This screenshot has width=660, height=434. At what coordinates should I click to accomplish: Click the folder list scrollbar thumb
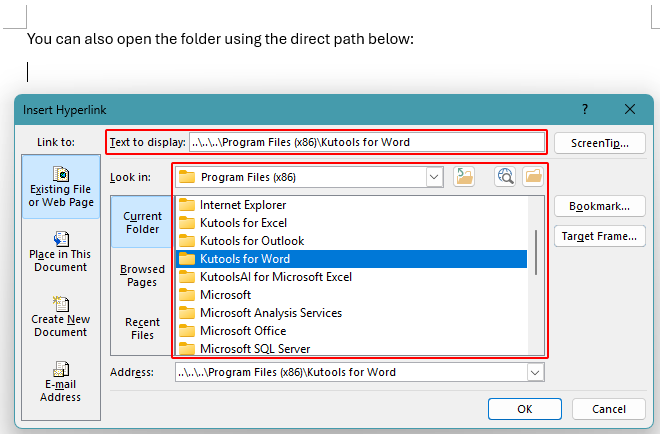[536, 253]
